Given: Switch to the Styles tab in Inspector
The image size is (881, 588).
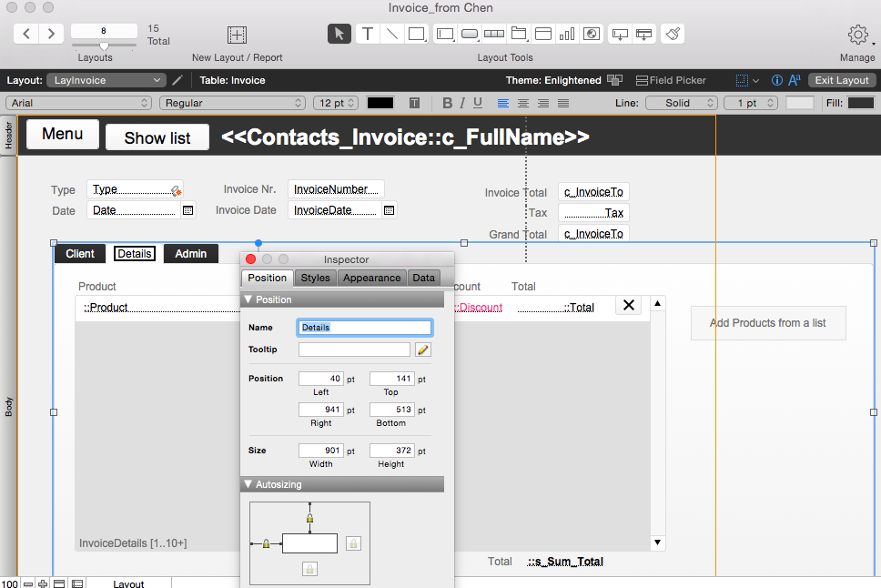Looking at the screenshot, I should point(315,278).
